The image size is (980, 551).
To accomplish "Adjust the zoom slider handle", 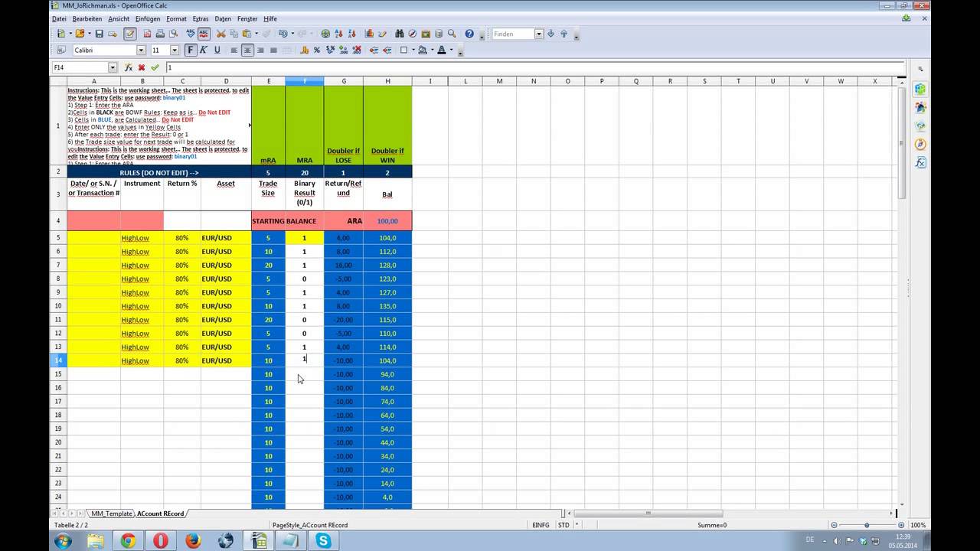I will coord(867,525).
